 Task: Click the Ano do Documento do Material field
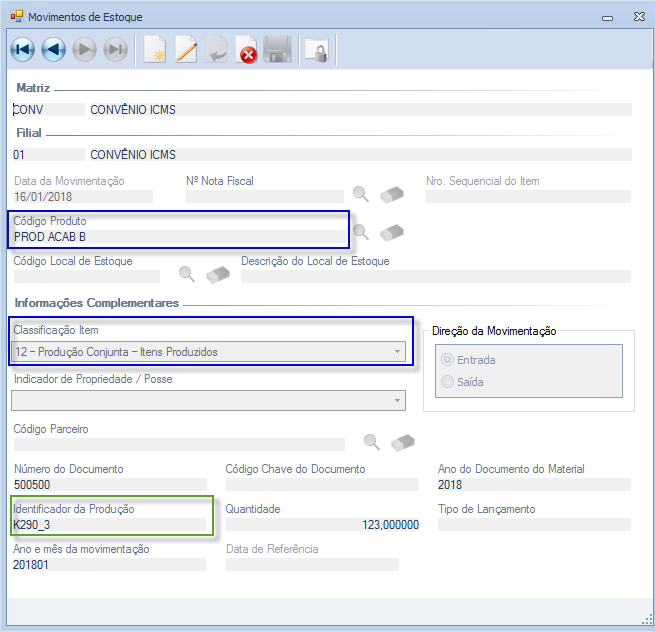pos(533,484)
